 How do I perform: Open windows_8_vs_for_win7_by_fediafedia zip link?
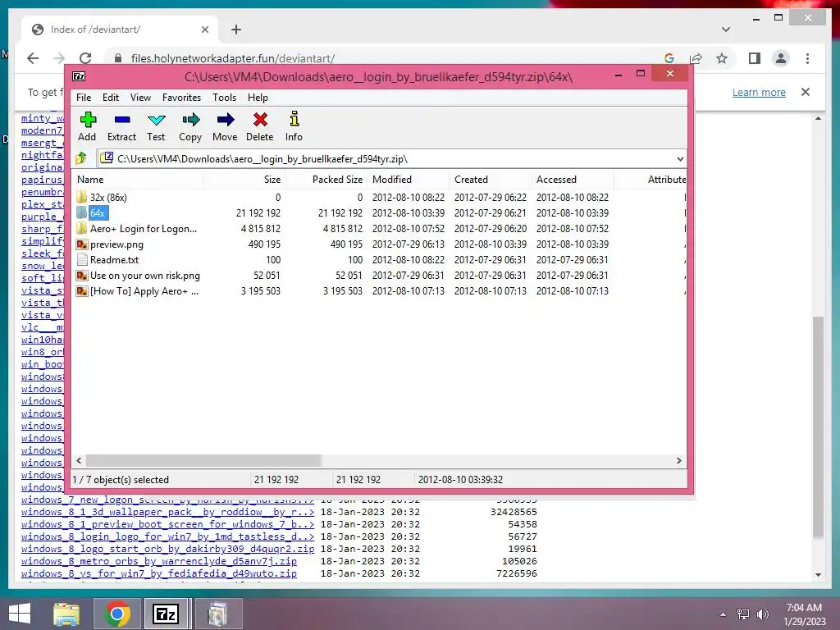[x=159, y=573]
